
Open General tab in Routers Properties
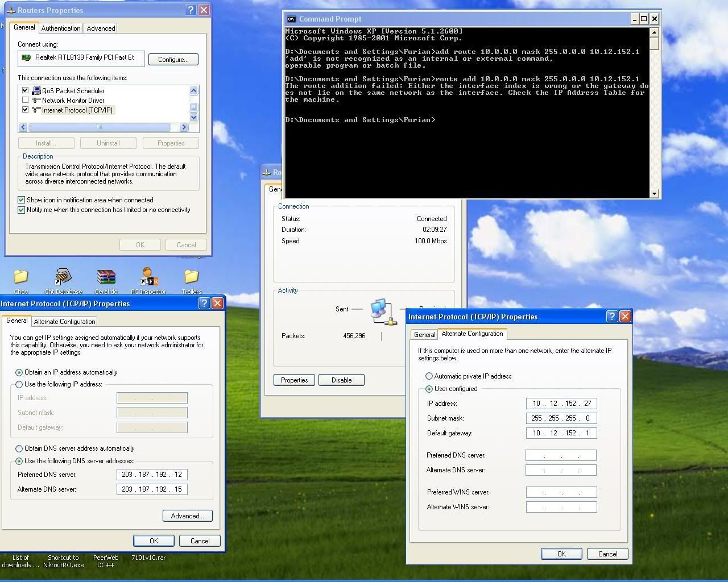pos(24,27)
